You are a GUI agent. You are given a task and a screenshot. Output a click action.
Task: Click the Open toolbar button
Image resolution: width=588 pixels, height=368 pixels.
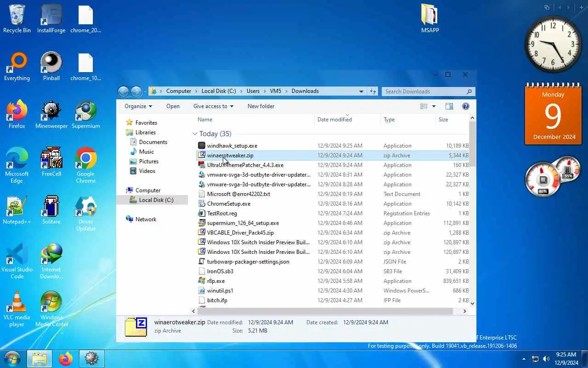(173, 106)
